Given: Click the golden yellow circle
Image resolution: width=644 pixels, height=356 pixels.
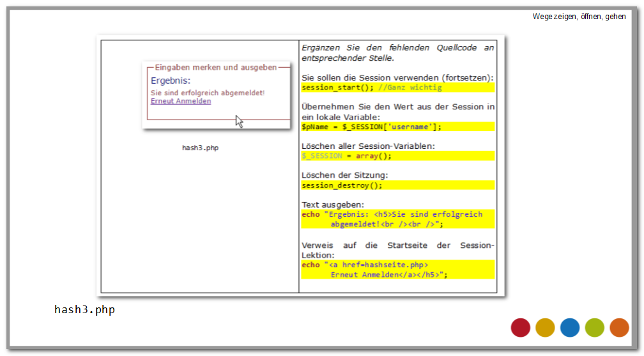Looking at the screenshot, I should pyautogui.click(x=545, y=328).
